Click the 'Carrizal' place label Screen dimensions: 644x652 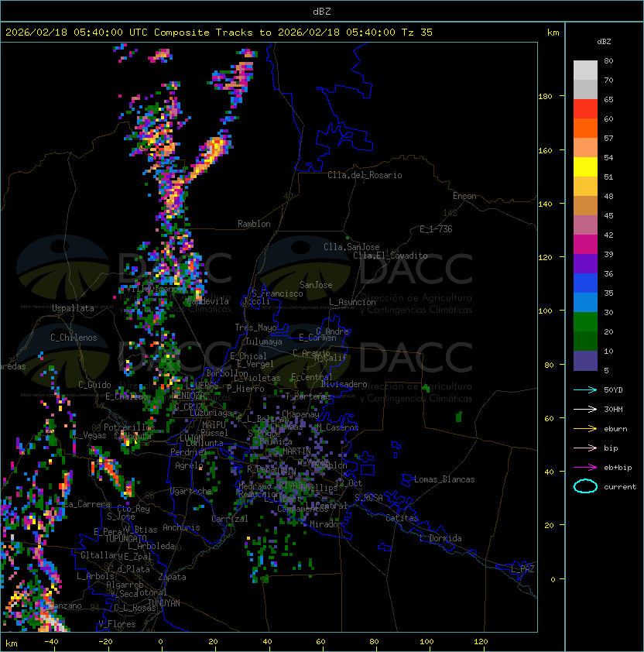(229, 519)
